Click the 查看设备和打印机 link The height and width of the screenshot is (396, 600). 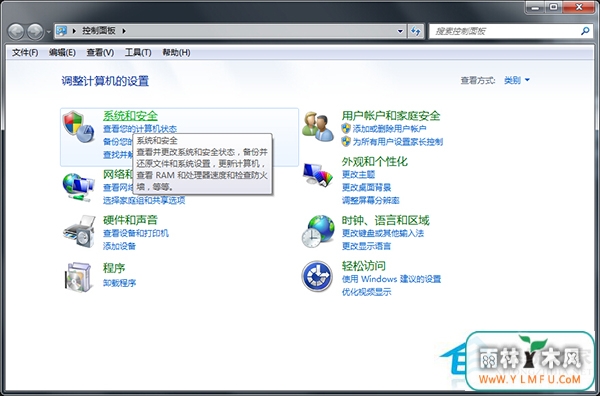click(x=136, y=233)
